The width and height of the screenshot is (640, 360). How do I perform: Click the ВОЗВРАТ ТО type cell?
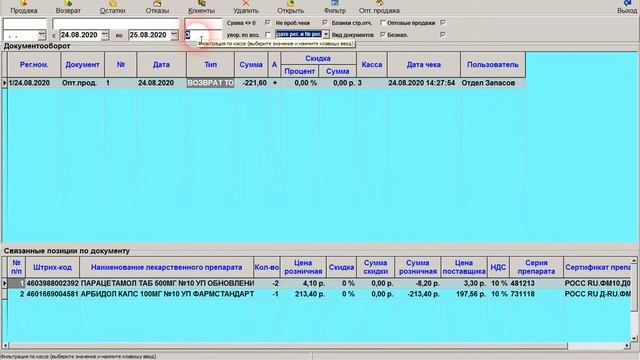(x=210, y=83)
